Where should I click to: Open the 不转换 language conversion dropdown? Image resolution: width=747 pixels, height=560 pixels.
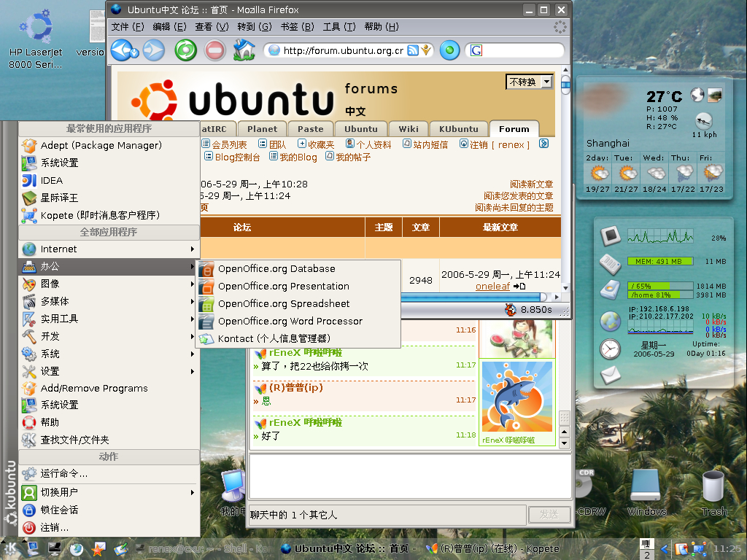coord(529,82)
